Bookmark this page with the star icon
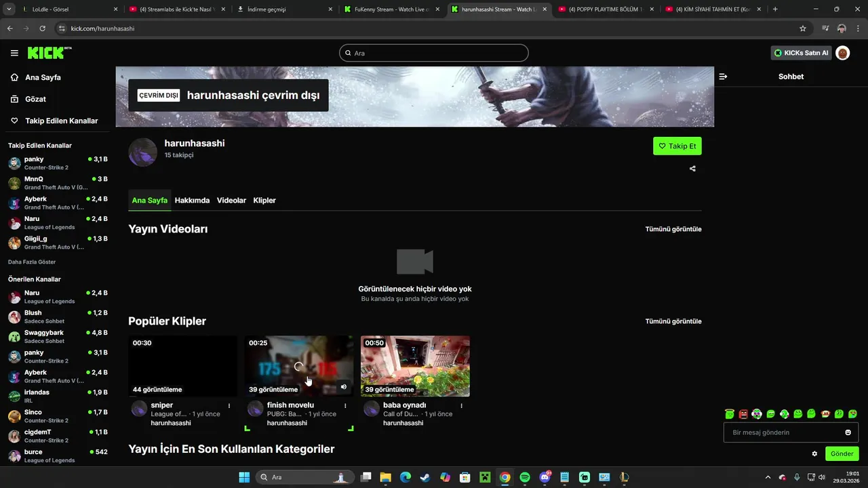The width and height of the screenshot is (868, 488). point(803,28)
